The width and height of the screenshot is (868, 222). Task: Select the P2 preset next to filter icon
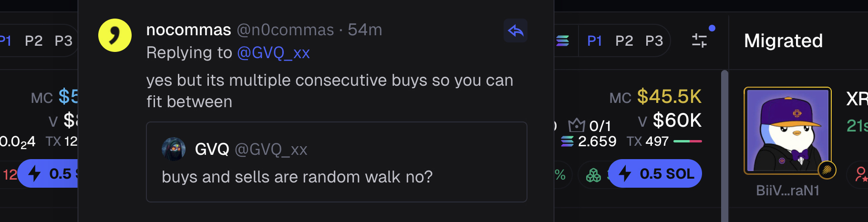(x=624, y=41)
